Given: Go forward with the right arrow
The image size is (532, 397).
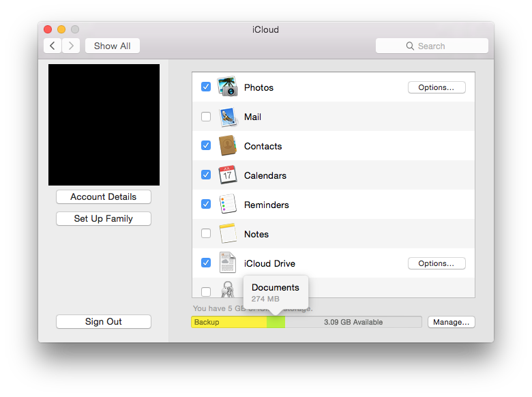Looking at the screenshot, I should point(71,46).
